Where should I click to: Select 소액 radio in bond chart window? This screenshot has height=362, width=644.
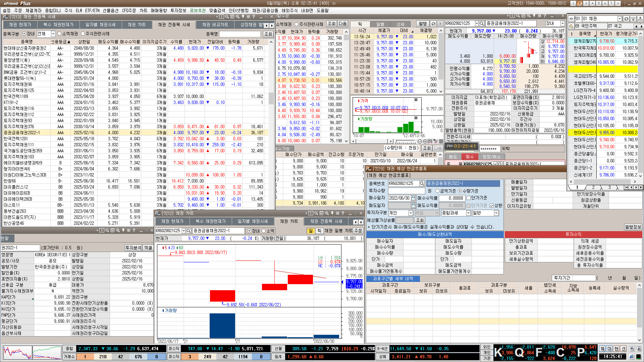tap(264, 231)
